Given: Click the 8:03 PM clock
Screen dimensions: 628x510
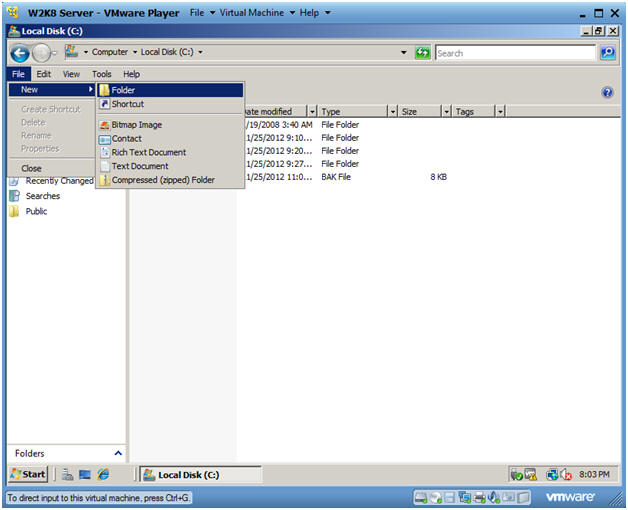Looking at the screenshot, I should click(x=594, y=474).
